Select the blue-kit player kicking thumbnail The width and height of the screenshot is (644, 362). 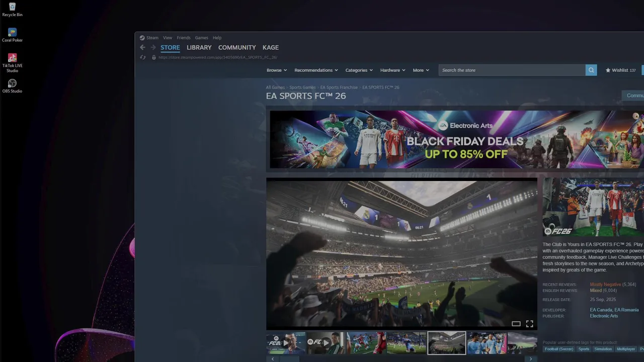[407, 343]
